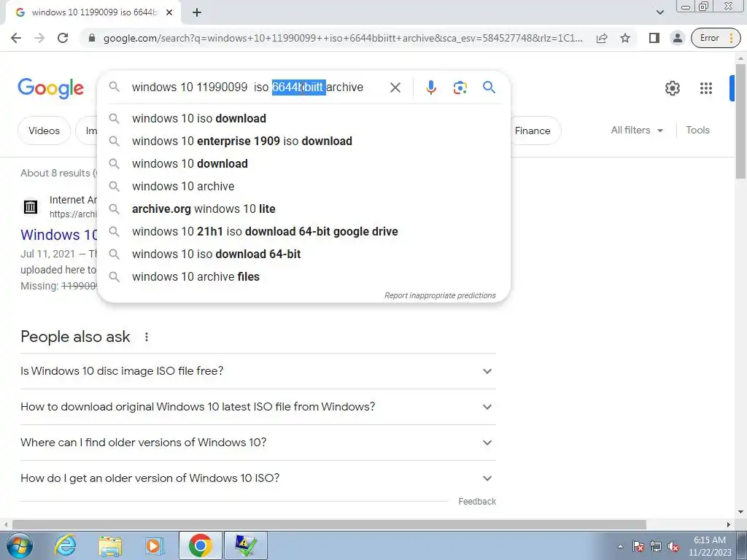Open the Internet Archive result favicon
This screenshot has width=747, height=560.
point(31,206)
